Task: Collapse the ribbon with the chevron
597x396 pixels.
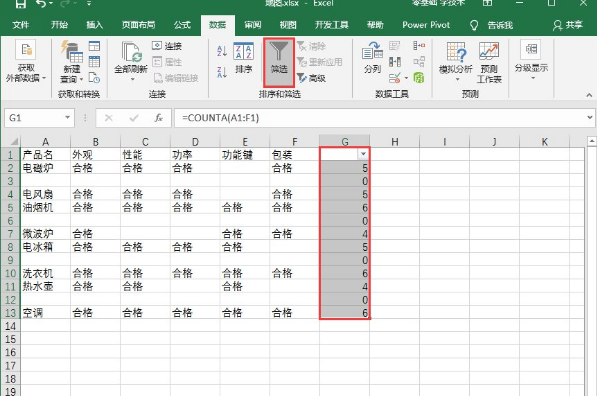Action: click(x=589, y=94)
